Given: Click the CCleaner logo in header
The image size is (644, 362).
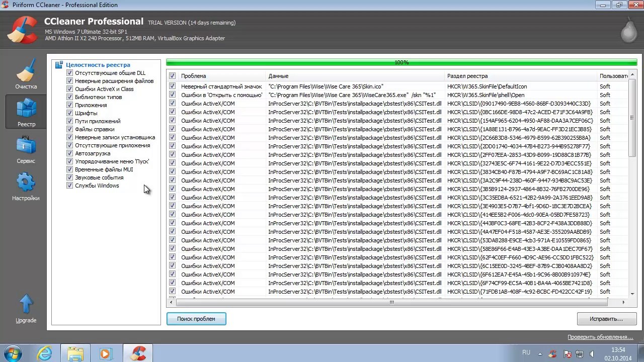Looking at the screenshot, I should point(22,30).
